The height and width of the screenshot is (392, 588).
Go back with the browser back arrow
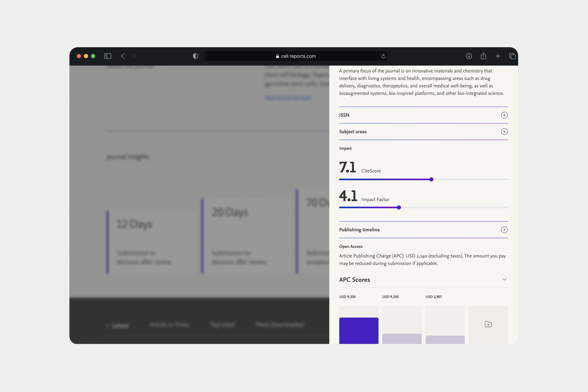[x=123, y=56]
